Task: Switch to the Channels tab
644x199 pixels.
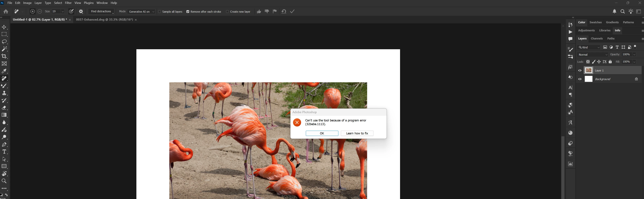Action: coord(596,38)
